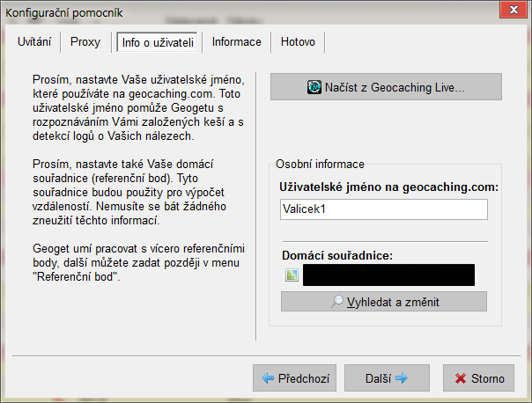Image resolution: width=532 pixels, height=403 pixels.
Task: Click the redacted home coordinates value
Action: click(x=388, y=275)
